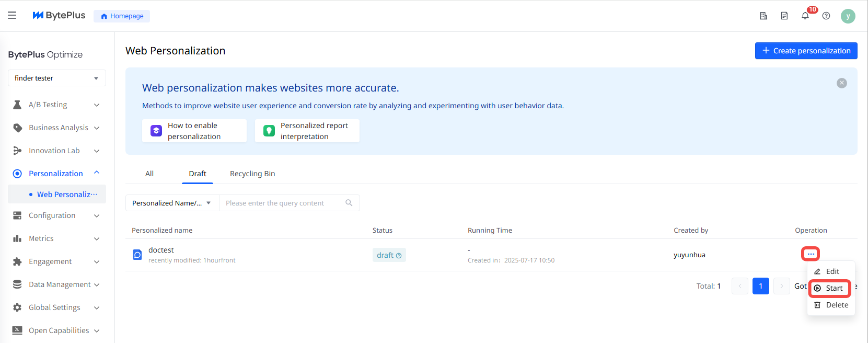This screenshot has height=343, width=868.
Task: Click the Total: 1 count text
Action: pyautogui.click(x=709, y=286)
